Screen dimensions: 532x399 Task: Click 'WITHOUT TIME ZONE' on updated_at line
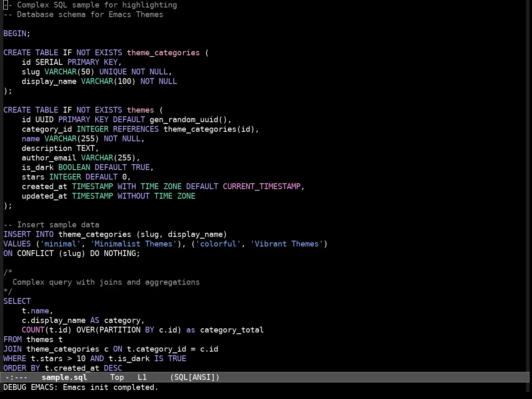(156, 196)
